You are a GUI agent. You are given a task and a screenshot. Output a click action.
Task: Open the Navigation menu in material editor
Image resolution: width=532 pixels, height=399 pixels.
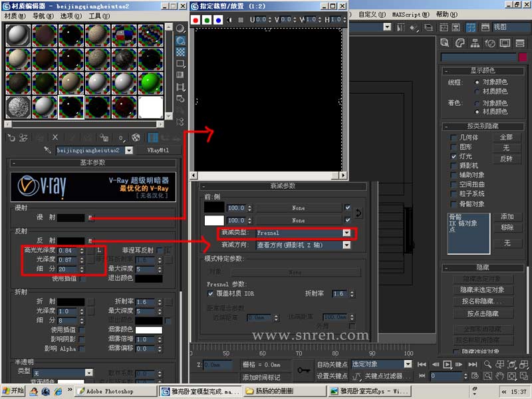pos(43,16)
